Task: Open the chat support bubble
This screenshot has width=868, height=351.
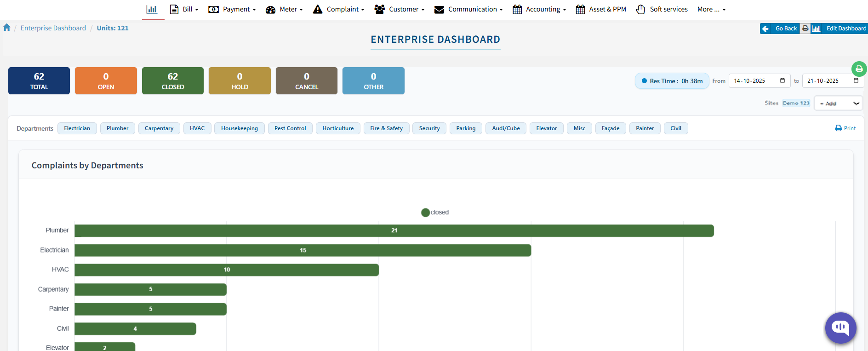Action: 840,328
